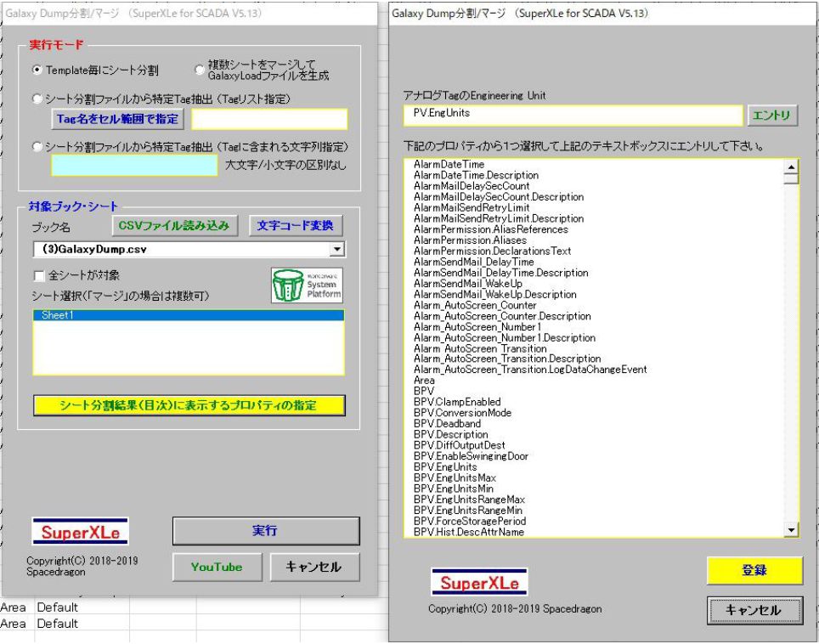
Task: Open the ブック名 dropdown showing (3)GalaxyDump.csv
Action: [x=337, y=250]
